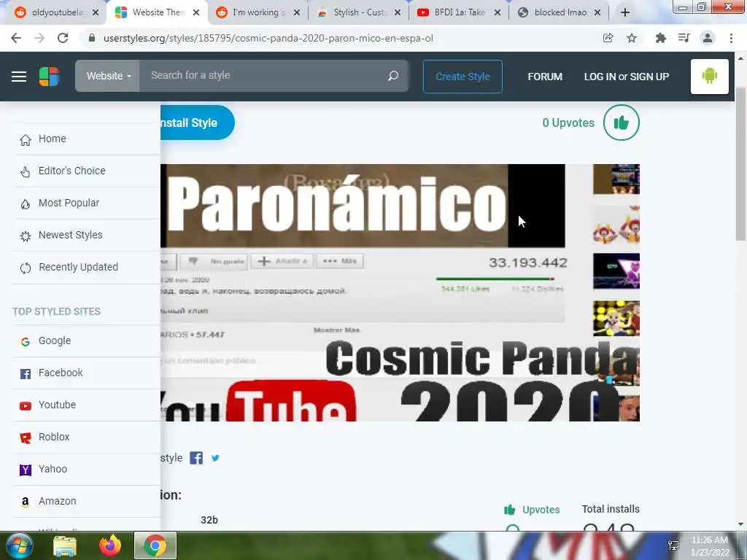Switch to the 'BFDI 1a: Take' YouTube tab
747x560 pixels.
459,12
